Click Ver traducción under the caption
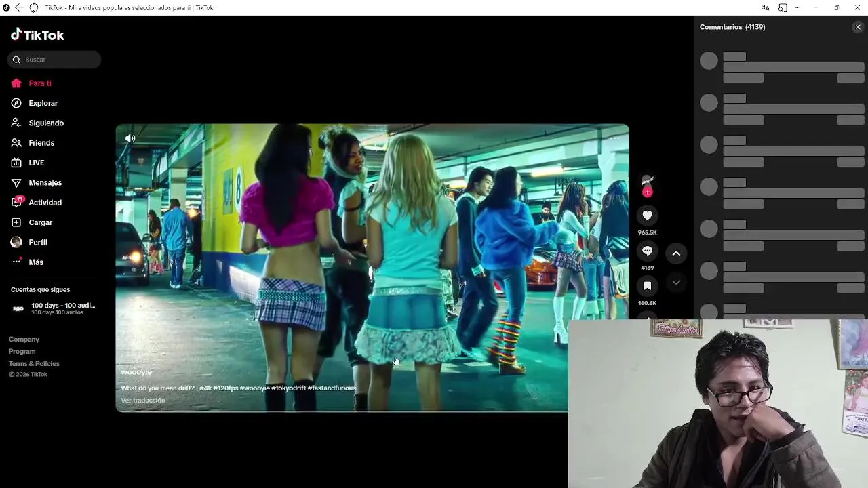Image resolution: width=868 pixels, height=488 pixels. click(143, 401)
